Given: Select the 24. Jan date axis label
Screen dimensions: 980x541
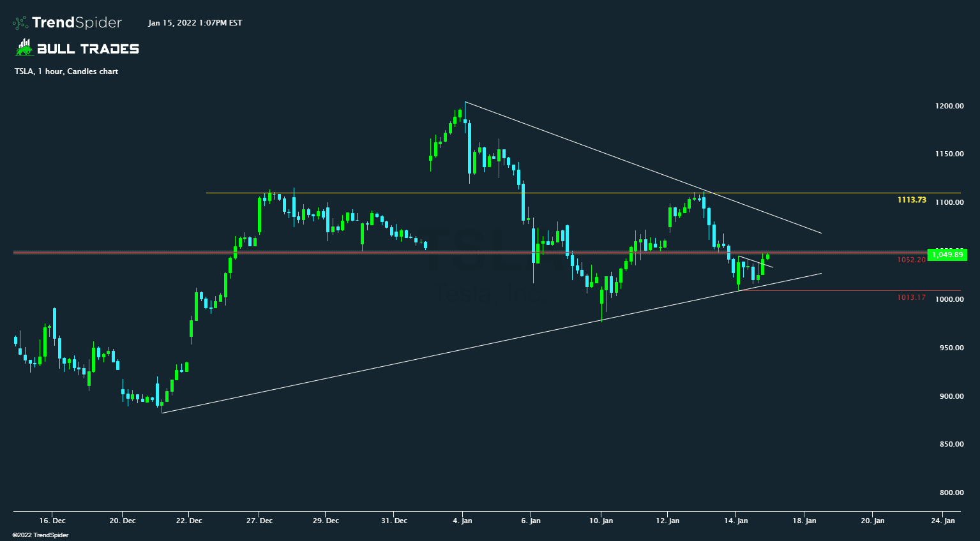Looking at the screenshot, I should [x=943, y=521].
